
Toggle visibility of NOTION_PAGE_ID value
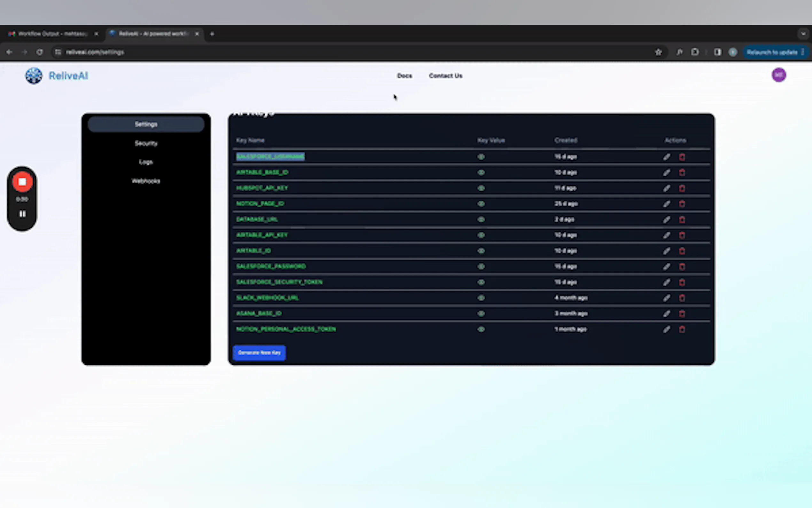[x=481, y=204]
